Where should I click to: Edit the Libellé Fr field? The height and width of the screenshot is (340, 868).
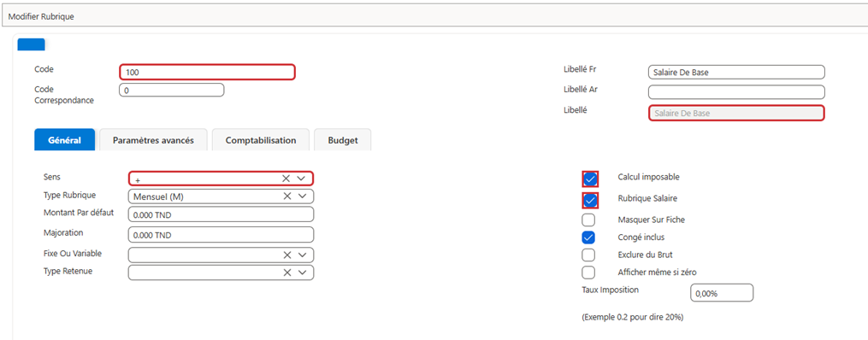736,72
